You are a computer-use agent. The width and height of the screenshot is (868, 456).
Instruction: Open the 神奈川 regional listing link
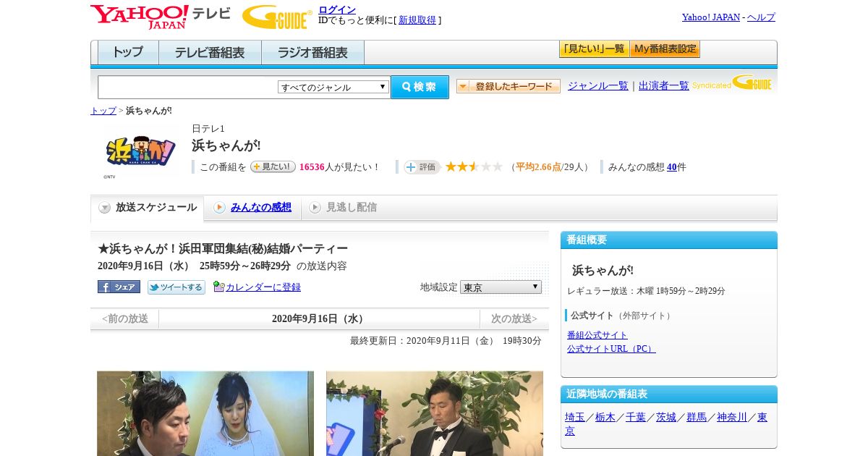click(x=732, y=417)
